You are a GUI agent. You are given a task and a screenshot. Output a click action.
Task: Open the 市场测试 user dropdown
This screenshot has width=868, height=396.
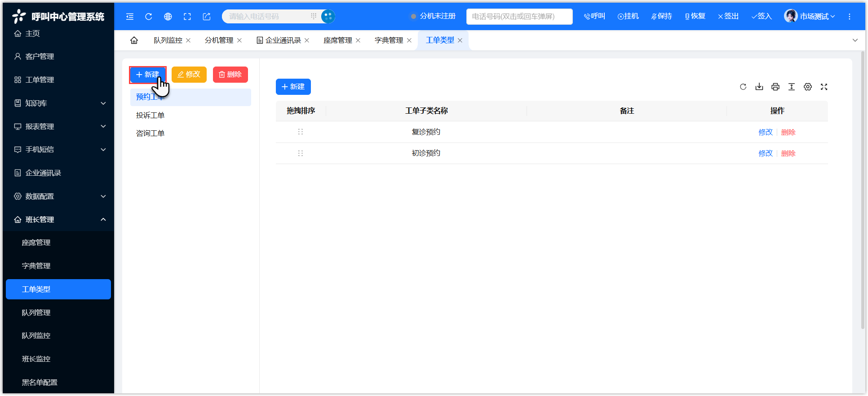(810, 17)
